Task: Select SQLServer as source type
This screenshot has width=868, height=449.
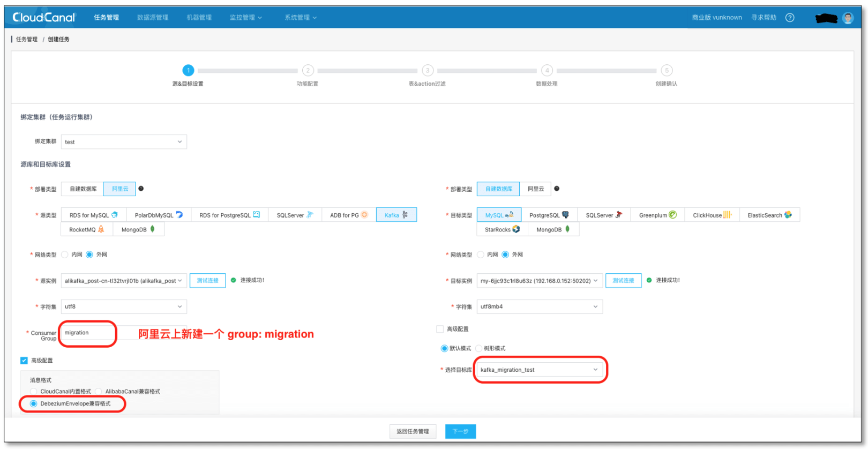Action: (x=295, y=215)
